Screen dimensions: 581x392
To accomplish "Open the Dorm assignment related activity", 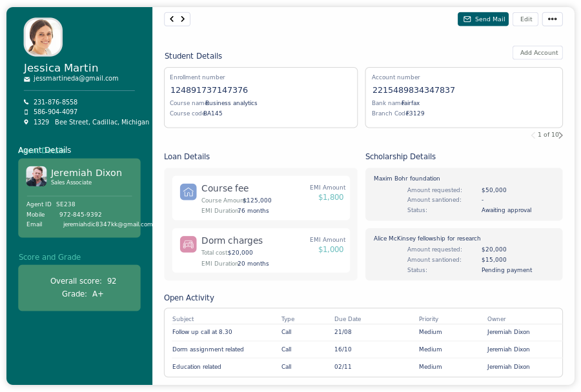I will pos(208,349).
